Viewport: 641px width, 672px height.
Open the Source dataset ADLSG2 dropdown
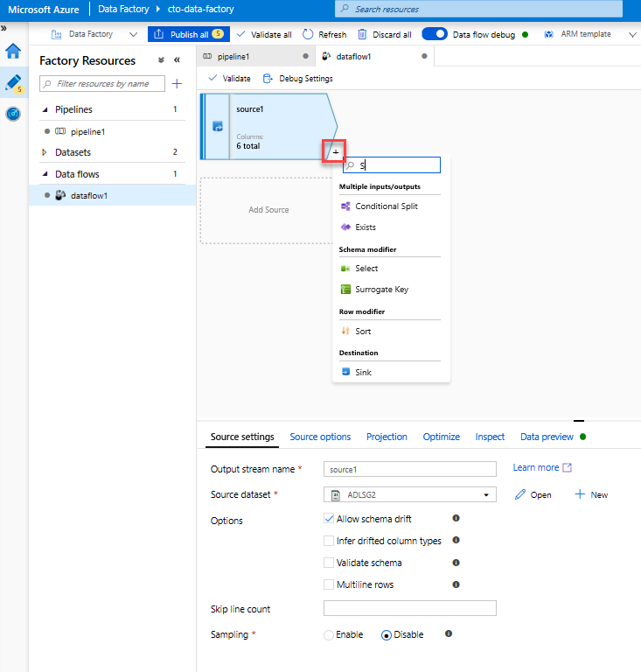click(410, 494)
